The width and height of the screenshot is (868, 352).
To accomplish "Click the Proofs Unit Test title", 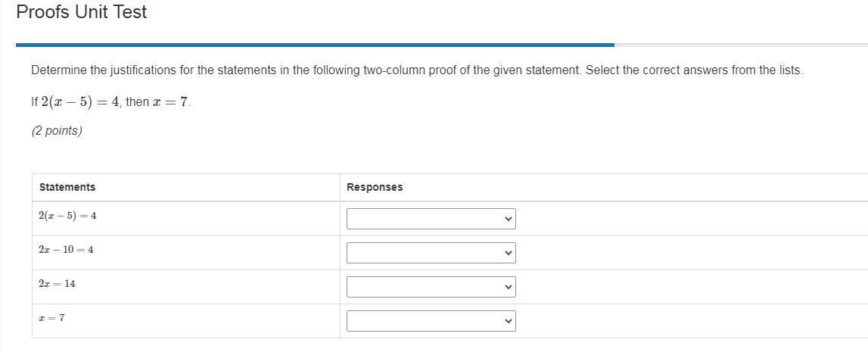I will click(x=82, y=12).
